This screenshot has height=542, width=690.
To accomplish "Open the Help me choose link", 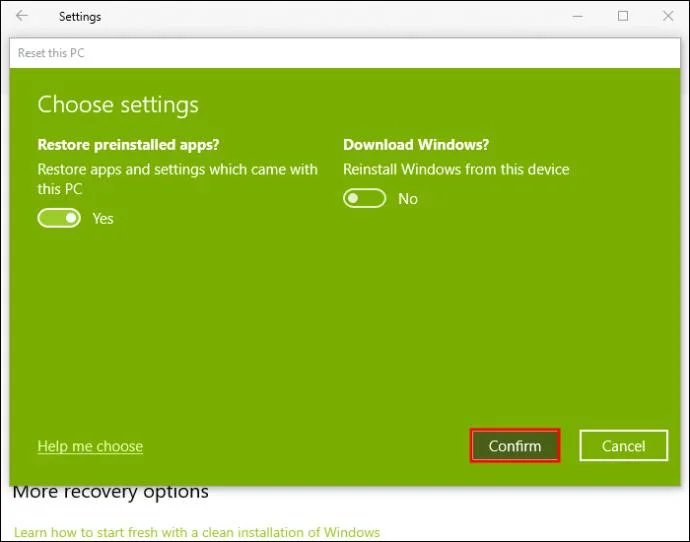I will [90, 446].
